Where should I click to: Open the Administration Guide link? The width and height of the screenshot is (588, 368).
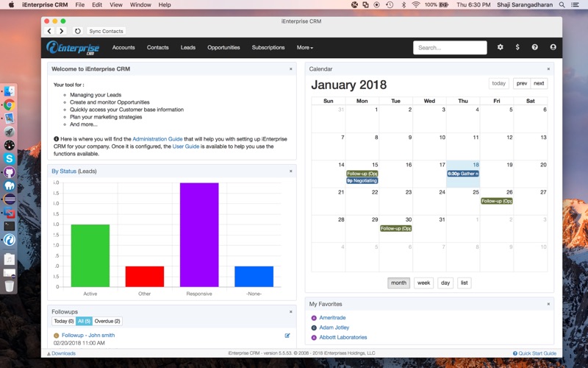[x=157, y=139]
